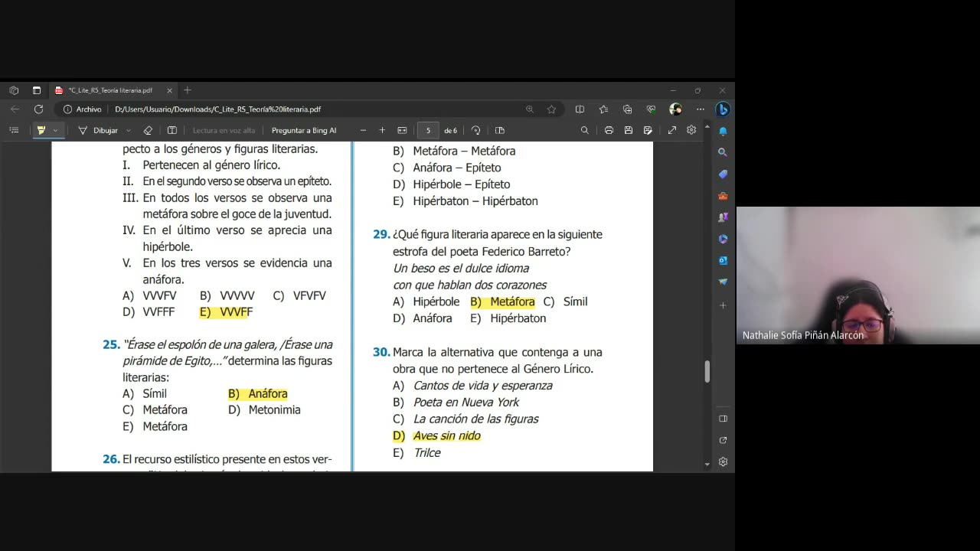Click the sidebar open-link icon
The height and width of the screenshot is (551, 980).
(723, 440)
